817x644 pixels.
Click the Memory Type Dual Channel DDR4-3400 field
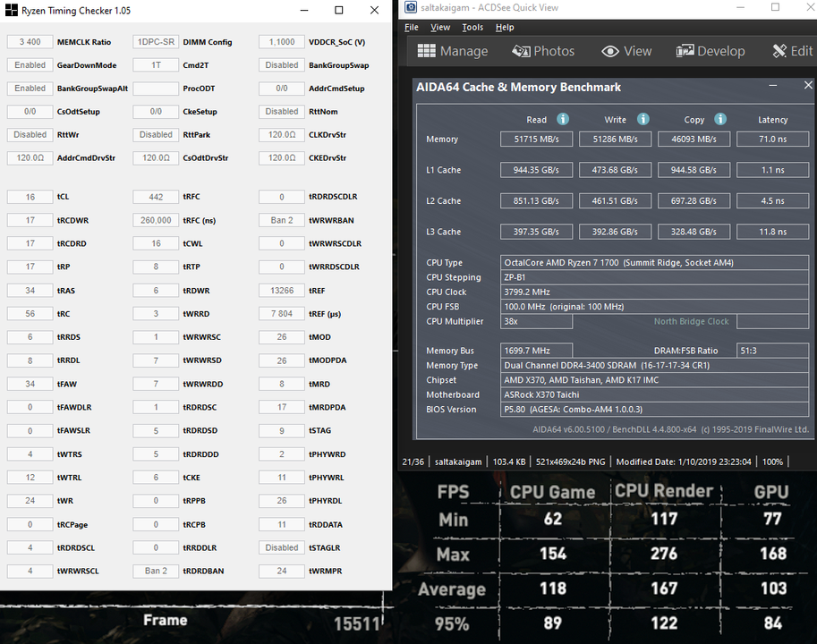click(x=654, y=366)
